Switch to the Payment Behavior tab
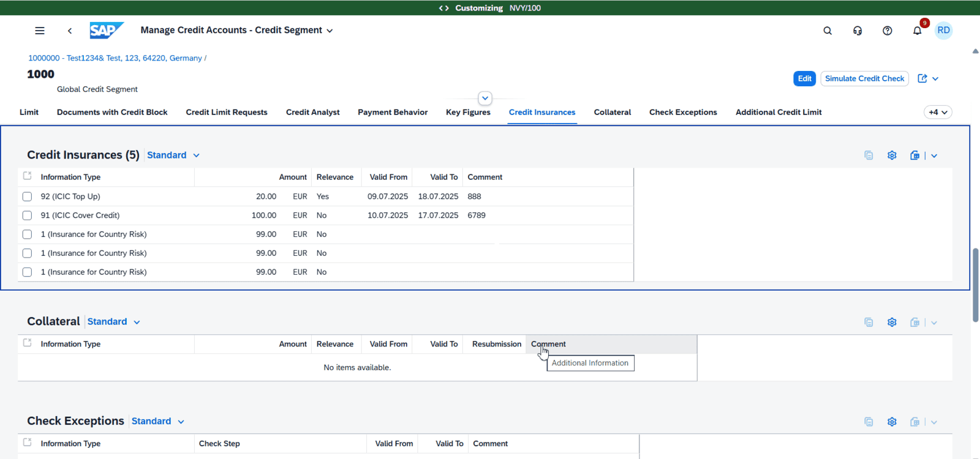The image size is (980, 459). coord(393,113)
